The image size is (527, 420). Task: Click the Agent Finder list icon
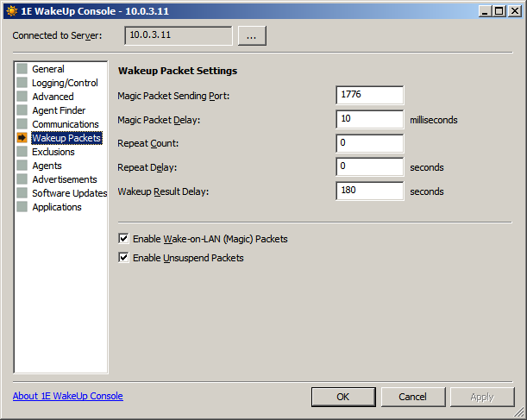pyautogui.click(x=22, y=110)
